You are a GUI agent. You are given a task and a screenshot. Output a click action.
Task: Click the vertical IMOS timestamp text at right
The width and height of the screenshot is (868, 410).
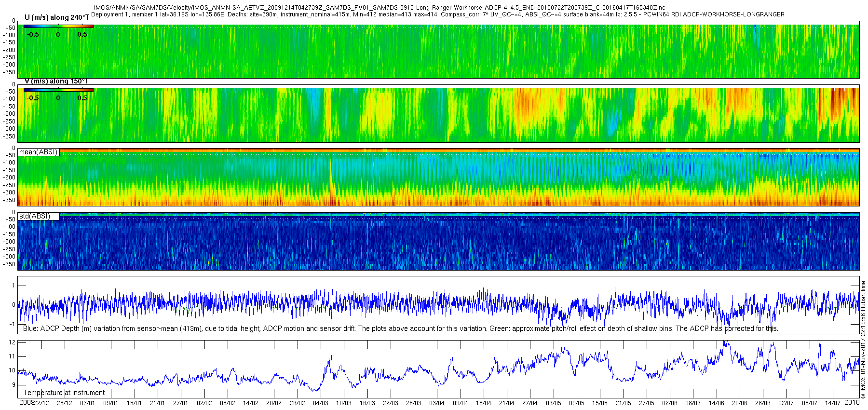863,340
